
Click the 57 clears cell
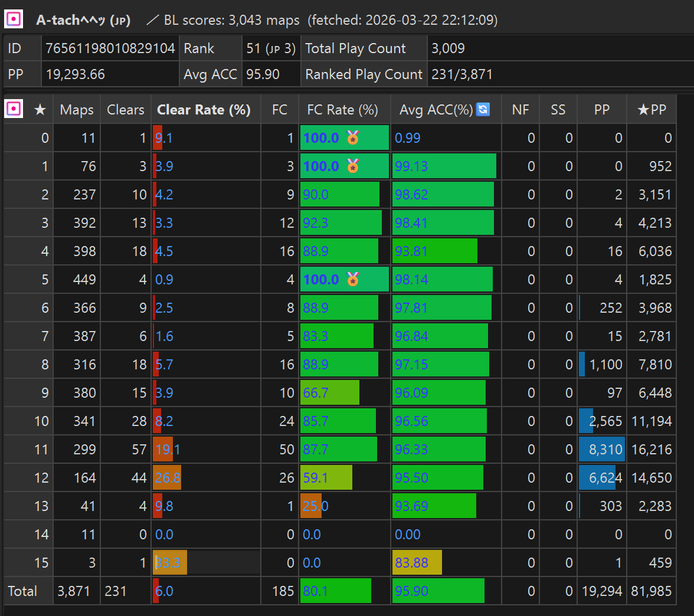[x=126, y=449]
